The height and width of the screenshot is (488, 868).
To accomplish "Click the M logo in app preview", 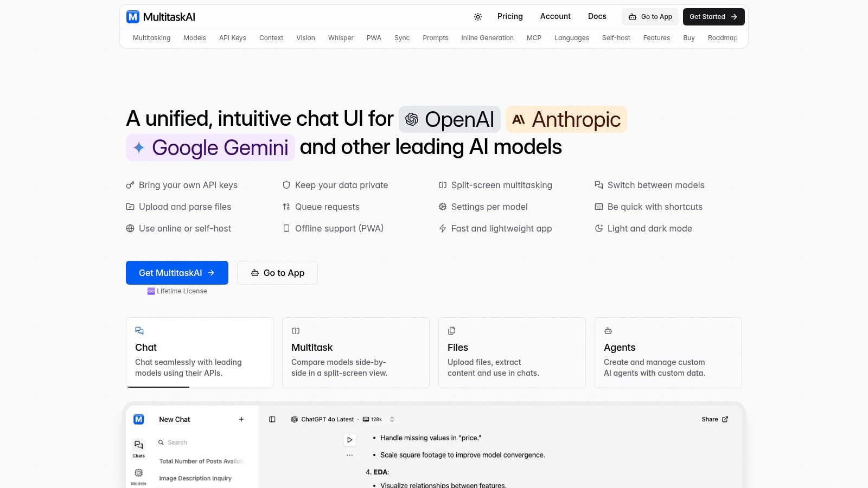I will [139, 419].
